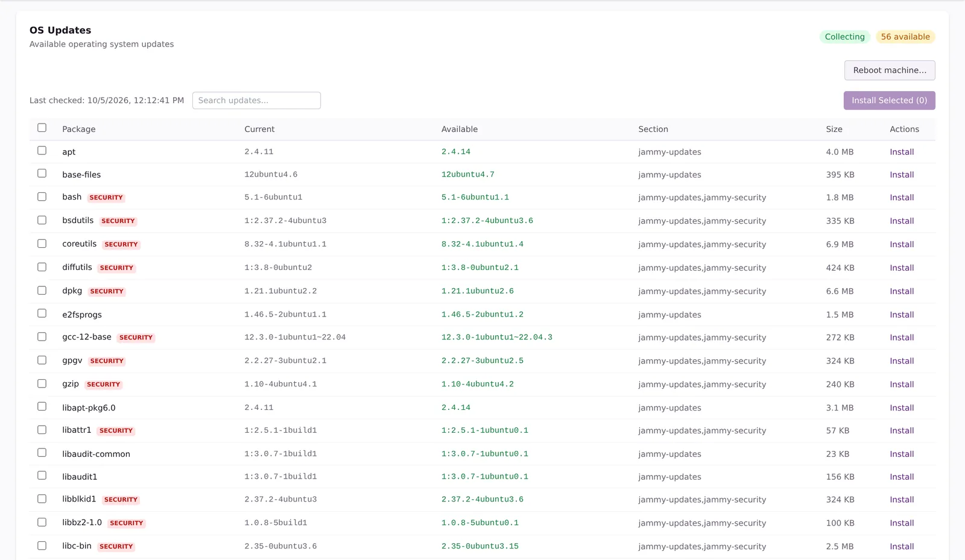This screenshot has width=965, height=560.
Task: Click the SECURITY tag beside gzip
Action: pyautogui.click(x=104, y=385)
